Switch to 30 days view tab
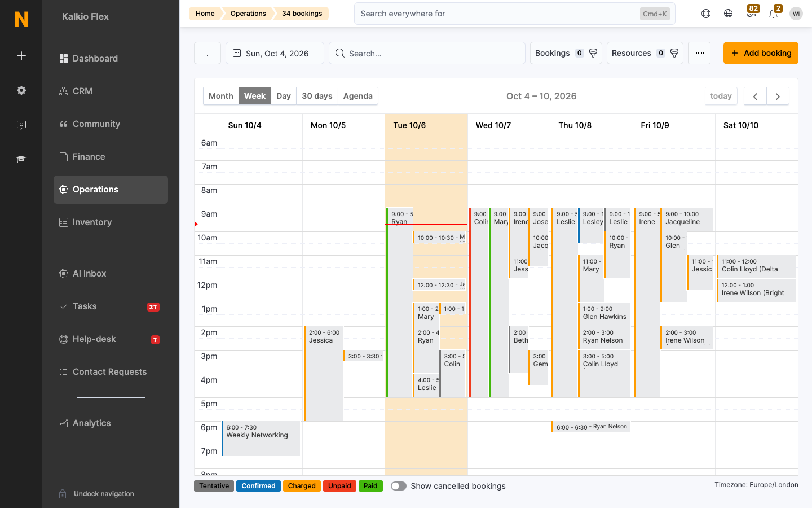Screen dimensions: 812x508 [x=317, y=96]
